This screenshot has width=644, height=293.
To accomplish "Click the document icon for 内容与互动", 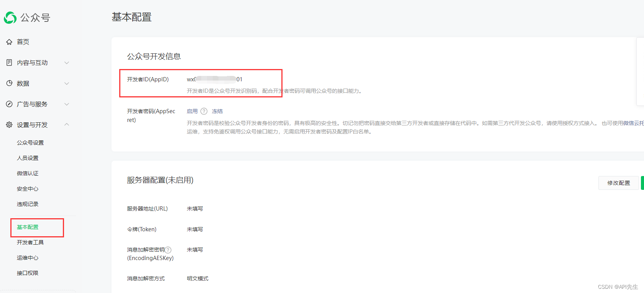I will click(9, 63).
